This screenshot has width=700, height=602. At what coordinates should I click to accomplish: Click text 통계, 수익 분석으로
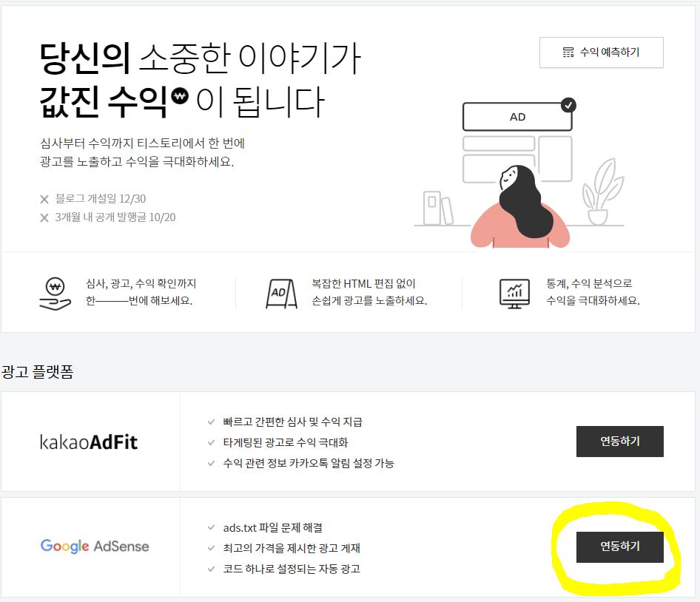pyautogui.click(x=589, y=283)
